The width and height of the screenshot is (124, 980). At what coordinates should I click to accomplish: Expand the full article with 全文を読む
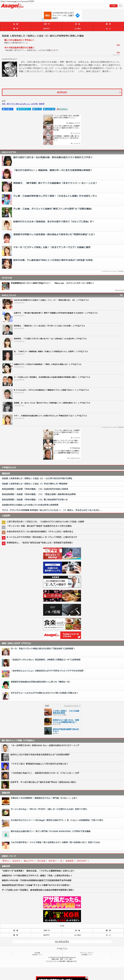click(x=62, y=92)
